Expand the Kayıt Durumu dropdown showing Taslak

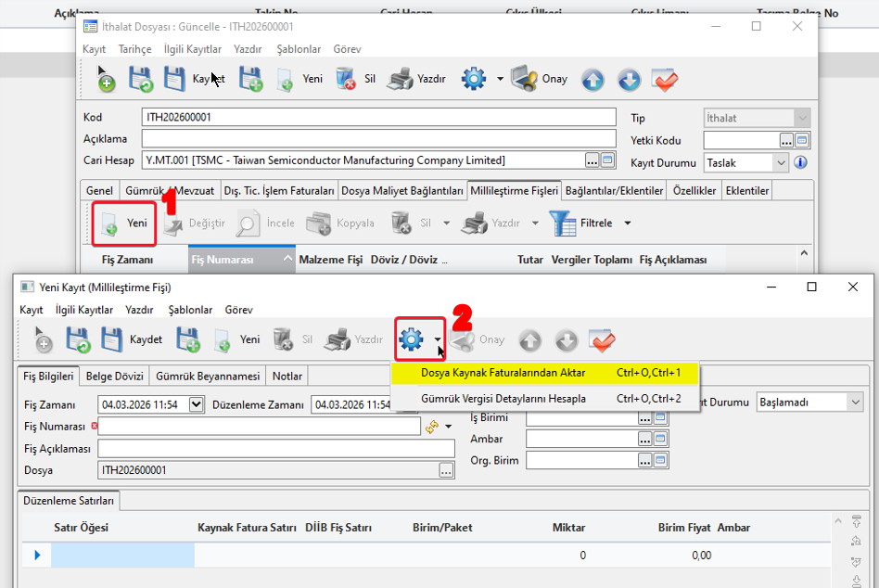pyautogui.click(x=781, y=162)
